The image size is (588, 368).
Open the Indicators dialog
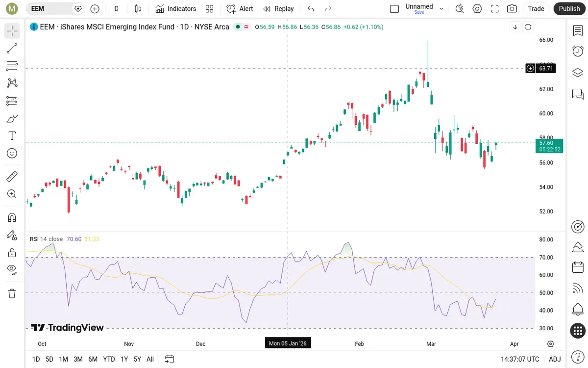pyautogui.click(x=176, y=9)
